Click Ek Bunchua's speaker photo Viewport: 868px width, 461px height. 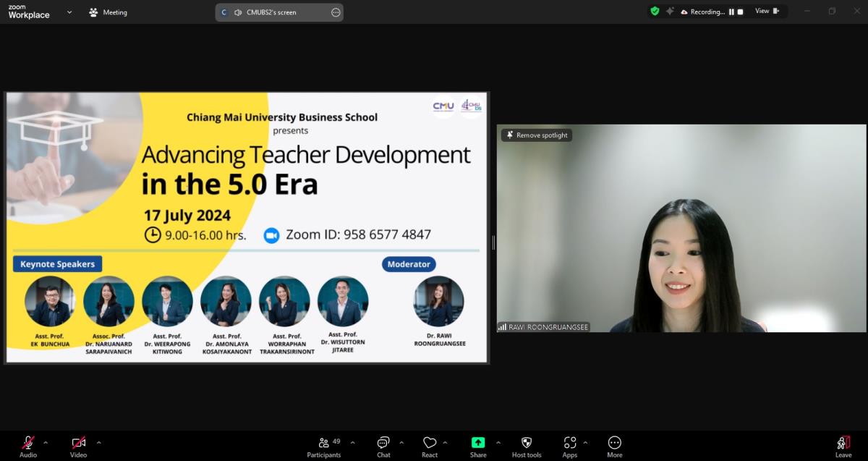tap(49, 302)
